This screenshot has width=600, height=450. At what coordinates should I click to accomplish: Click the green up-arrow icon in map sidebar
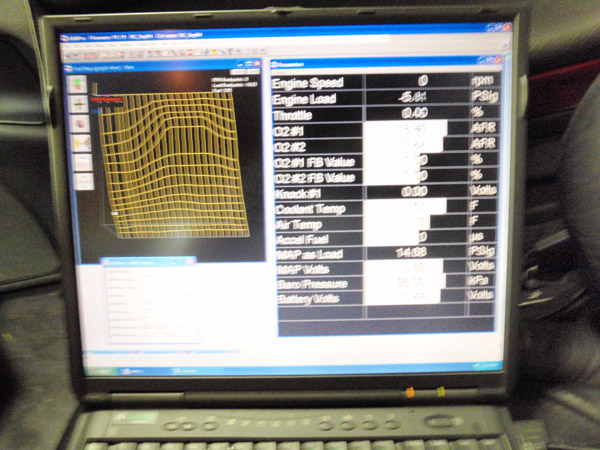(80, 85)
